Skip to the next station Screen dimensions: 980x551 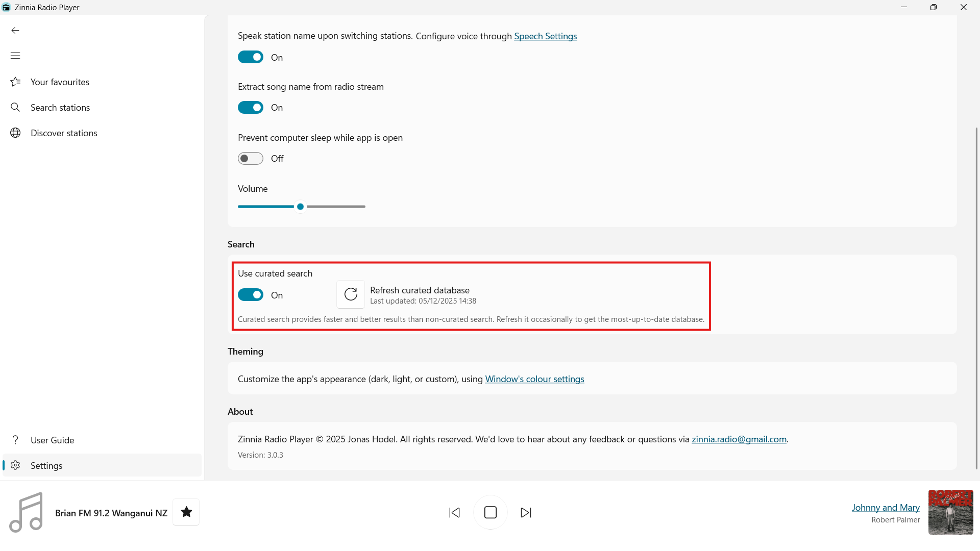point(526,512)
